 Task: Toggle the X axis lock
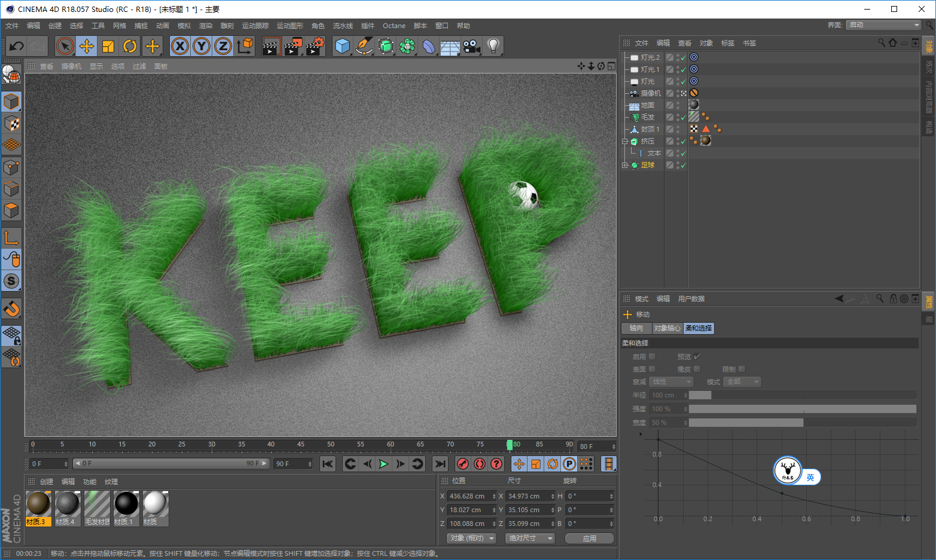(180, 46)
